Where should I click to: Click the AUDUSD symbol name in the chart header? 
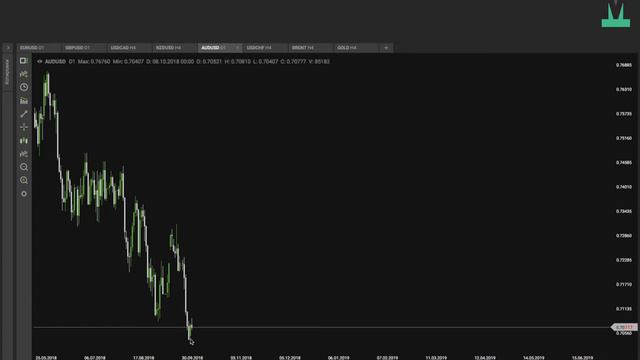(55, 62)
